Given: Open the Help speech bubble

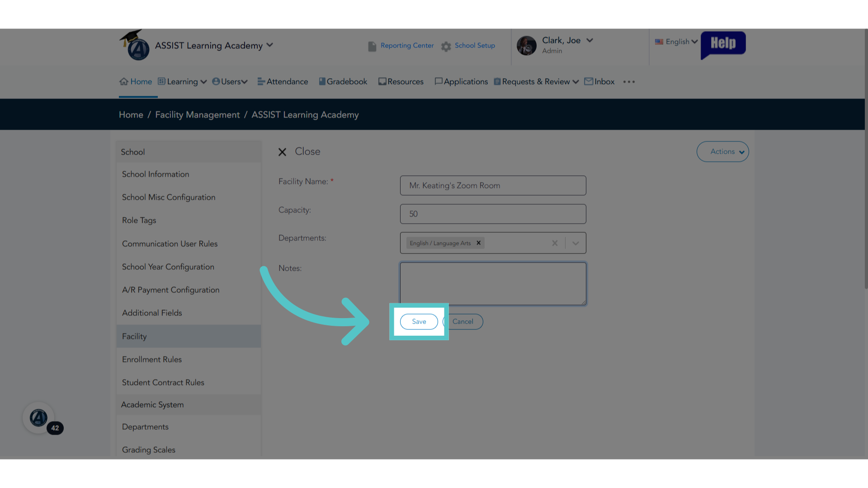Looking at the screenshot, I should click(723, 45).
